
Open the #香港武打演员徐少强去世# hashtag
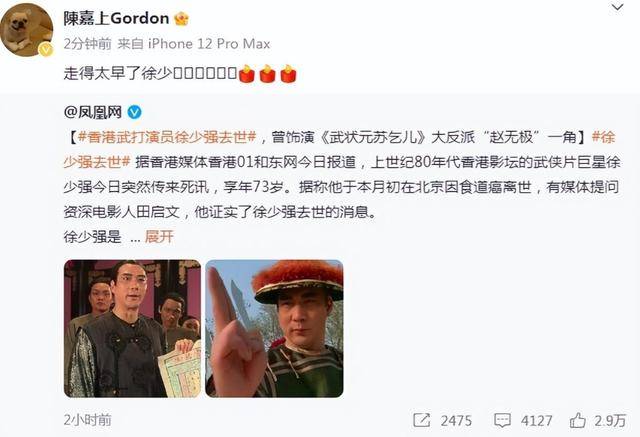pyautogui.click(x=167, y=138)
